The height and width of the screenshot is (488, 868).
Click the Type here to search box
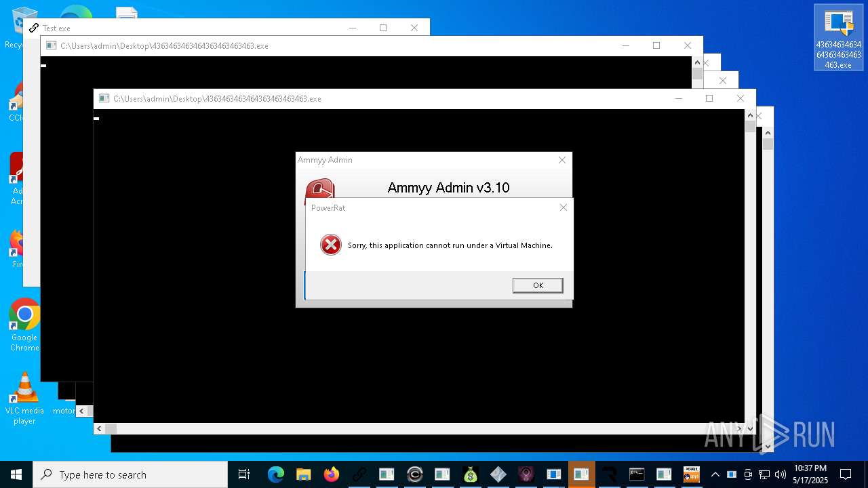coord(130,474)
